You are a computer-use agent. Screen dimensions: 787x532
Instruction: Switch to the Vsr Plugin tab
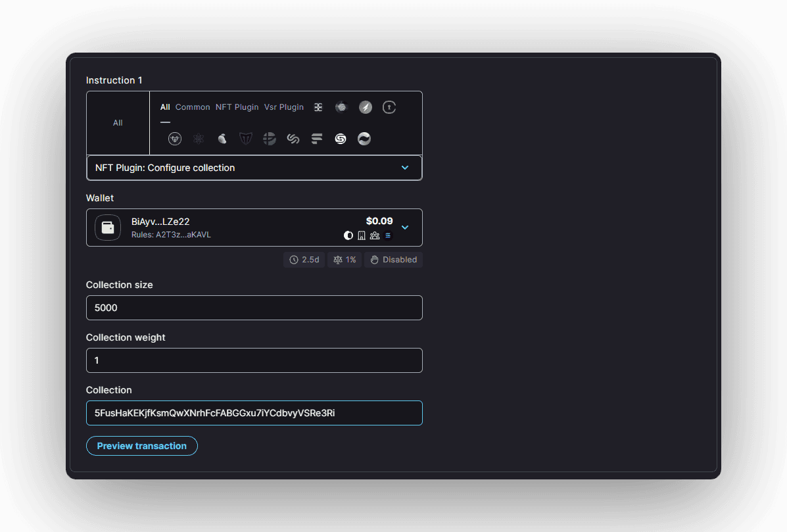click(284, 107)
